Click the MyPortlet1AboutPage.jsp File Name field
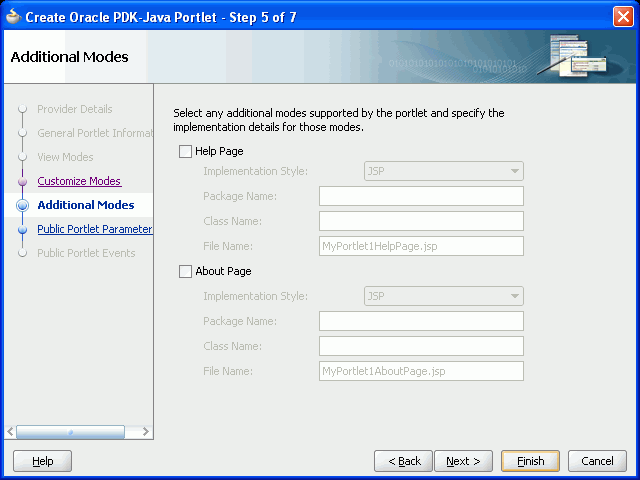Image resolution: width=640 pixels, height=480 pixels. (x=421, y=371)
